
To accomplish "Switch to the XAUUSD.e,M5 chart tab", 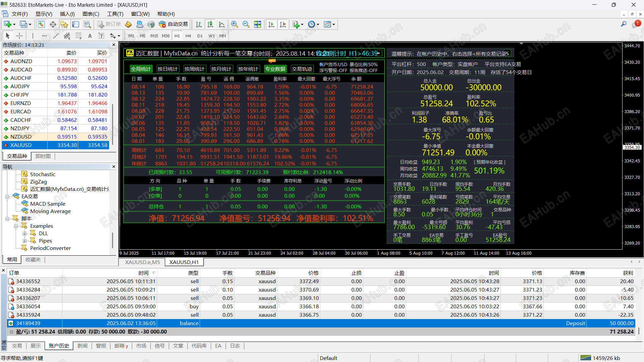I will [143, 262].
